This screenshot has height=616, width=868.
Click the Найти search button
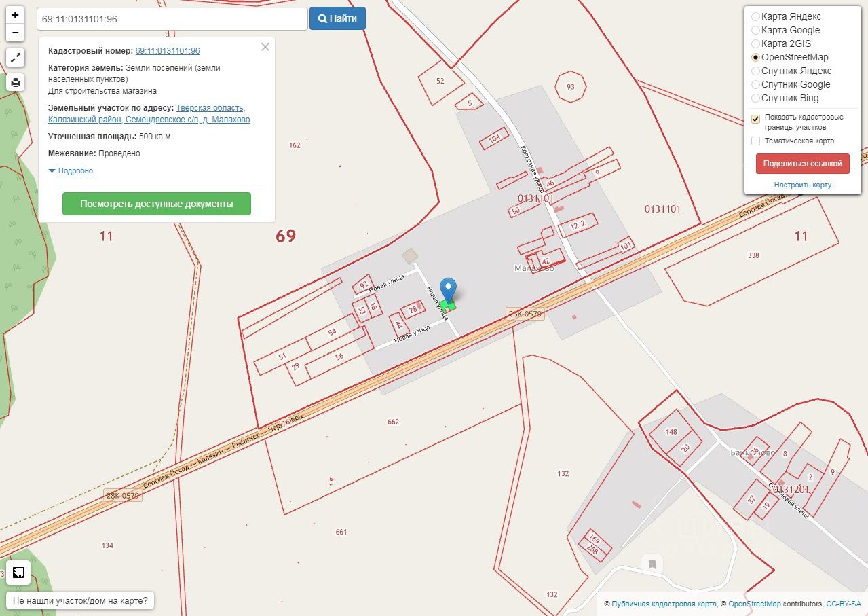[337, 18]
